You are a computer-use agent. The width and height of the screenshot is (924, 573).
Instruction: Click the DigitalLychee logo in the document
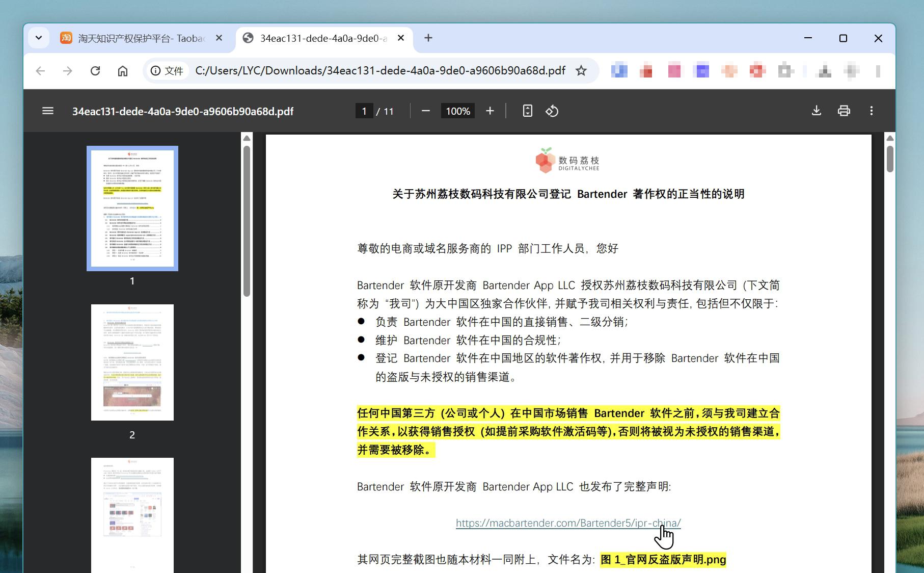(x=568, y=161)
